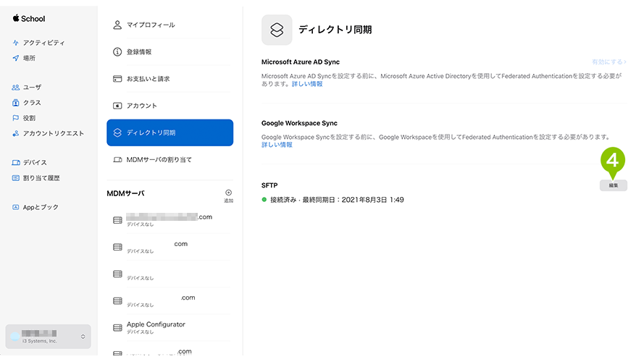Click the large ディレクトリ同期 header icon
The height and width of the screenshot is (362, 644).
pos(277,30)
